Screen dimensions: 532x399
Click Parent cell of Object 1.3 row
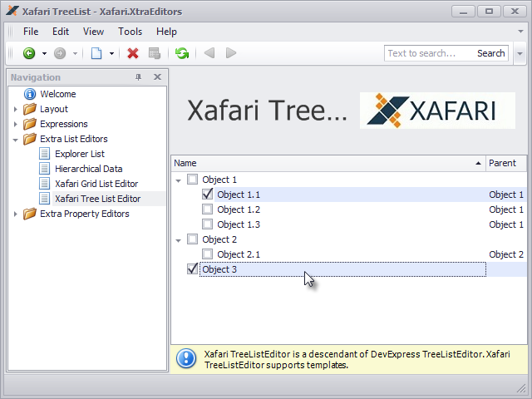tap(506, 224)
